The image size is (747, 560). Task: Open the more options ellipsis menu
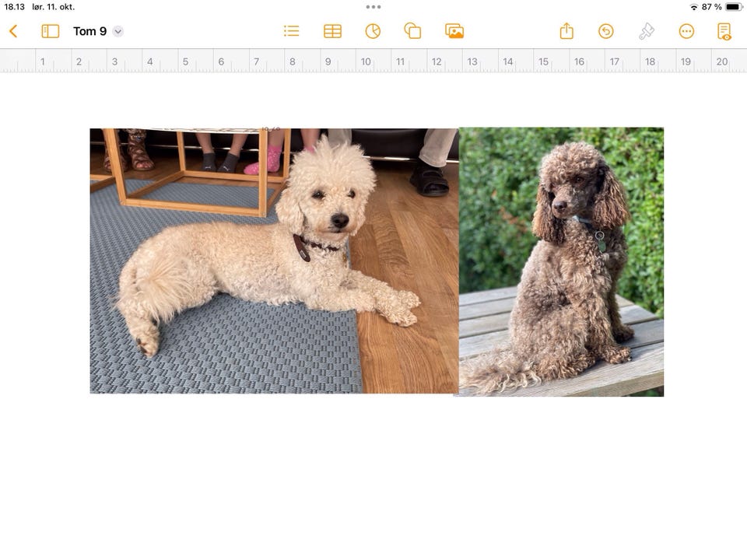tap(686, 31)
